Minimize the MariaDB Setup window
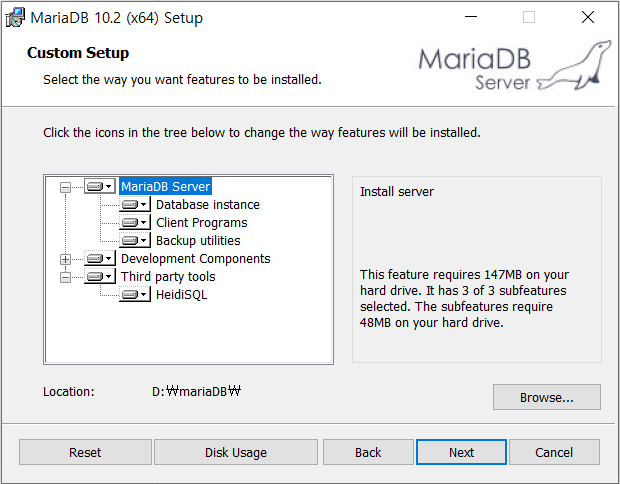 tap(471, 17)
